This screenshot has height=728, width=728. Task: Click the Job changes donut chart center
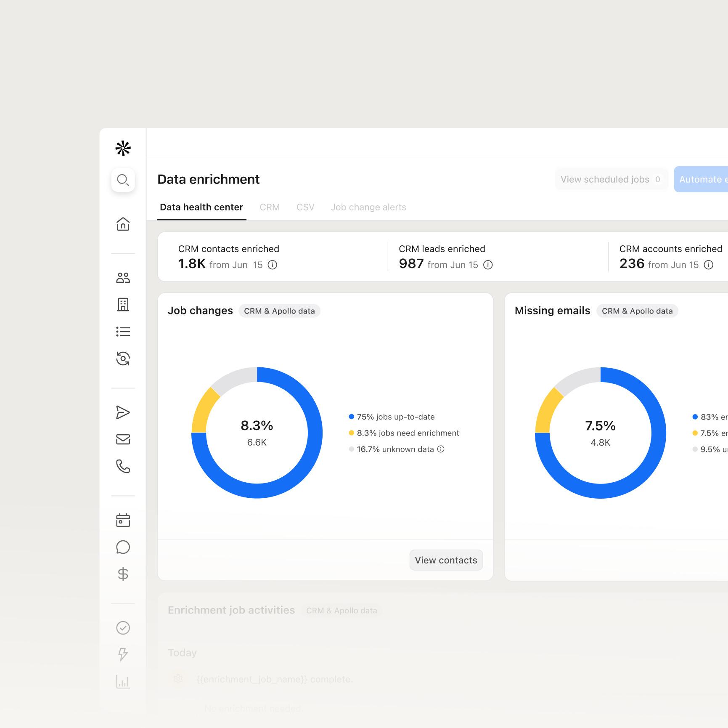(x=257, y=433)
